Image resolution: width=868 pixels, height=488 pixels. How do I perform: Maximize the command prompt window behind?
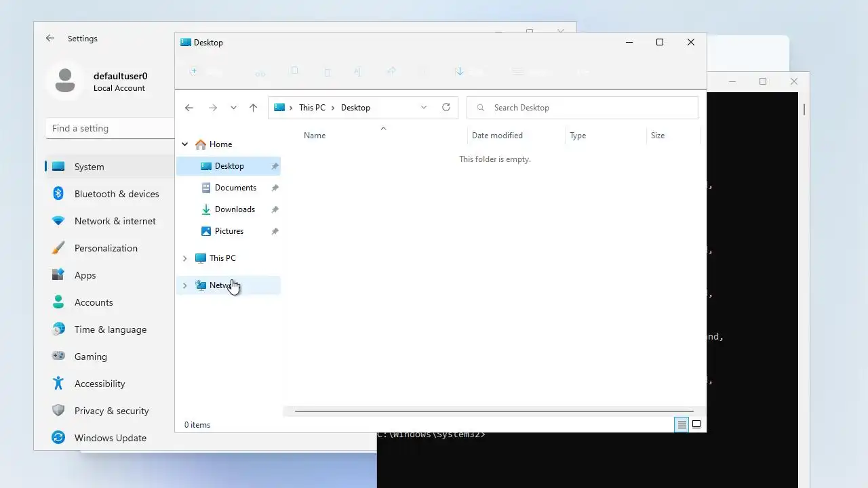[763, 81]
